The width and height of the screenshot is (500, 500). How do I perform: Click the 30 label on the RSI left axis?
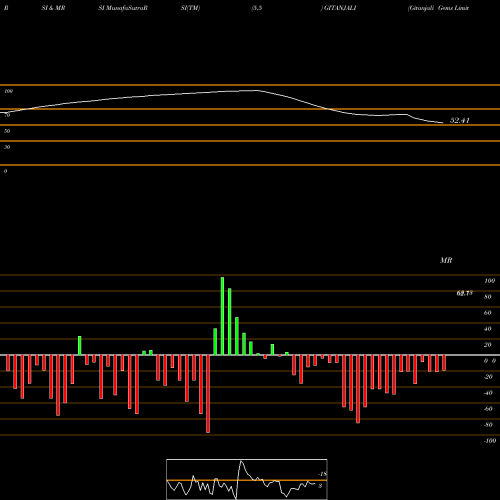tap(7, 147)
